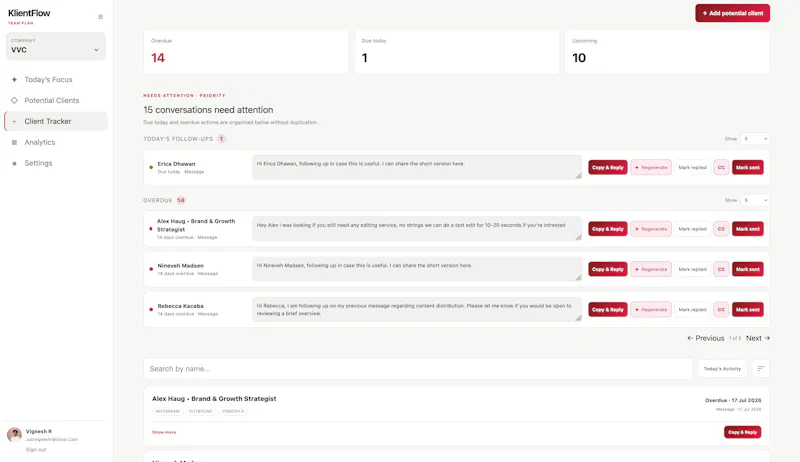Viewport: 800px width, 462px height.
Task: Expand Alex Haug card with Show more
Action: click(x=164, y=432)
